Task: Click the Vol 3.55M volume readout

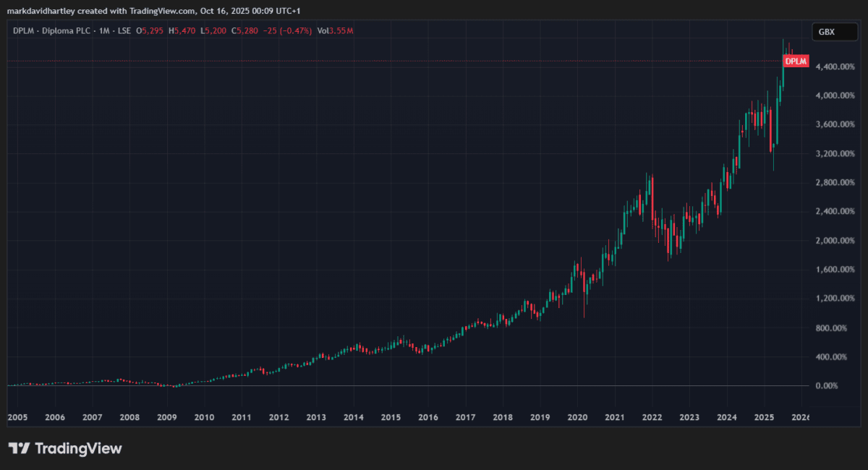Action: tap(337, 31)
